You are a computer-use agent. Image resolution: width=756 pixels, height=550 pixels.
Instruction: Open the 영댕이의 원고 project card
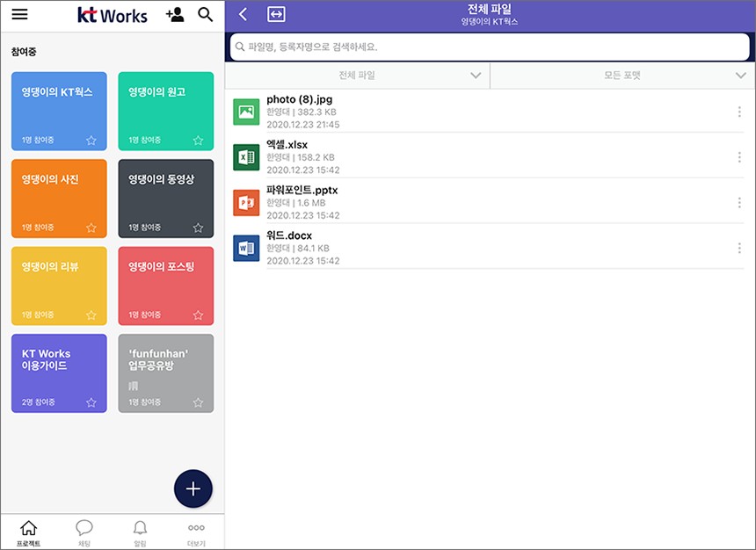[x=166, y=112]
